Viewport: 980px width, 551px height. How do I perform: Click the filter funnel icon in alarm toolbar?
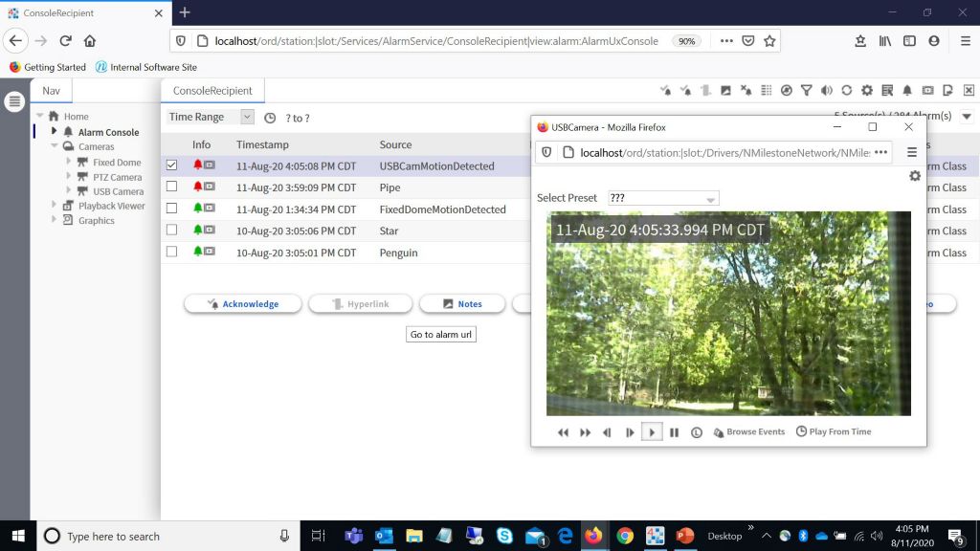coord(807,91)
